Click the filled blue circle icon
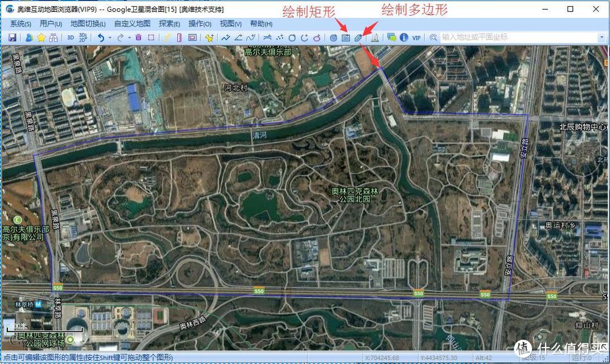The height and width of the screenshot is (364, 610). tap(333, 38)
